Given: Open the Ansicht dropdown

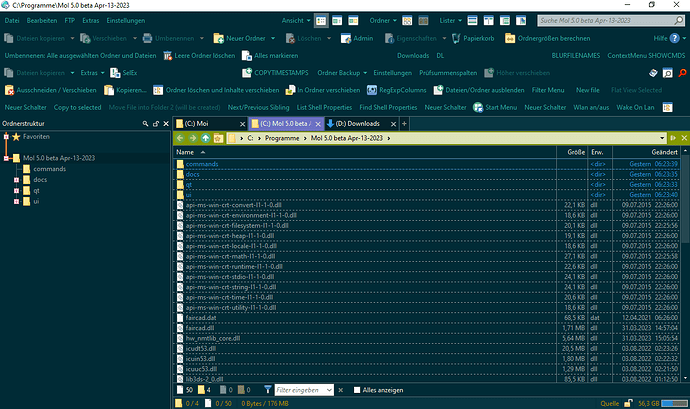Looking at the screenshot, I should [x=292, y=20].
